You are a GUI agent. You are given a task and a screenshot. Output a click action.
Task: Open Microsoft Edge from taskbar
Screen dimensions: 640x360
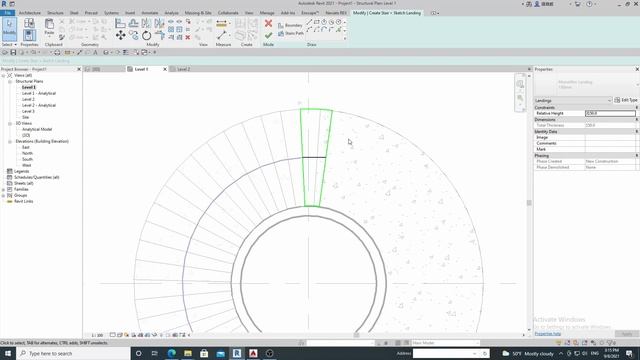[171, 353]
